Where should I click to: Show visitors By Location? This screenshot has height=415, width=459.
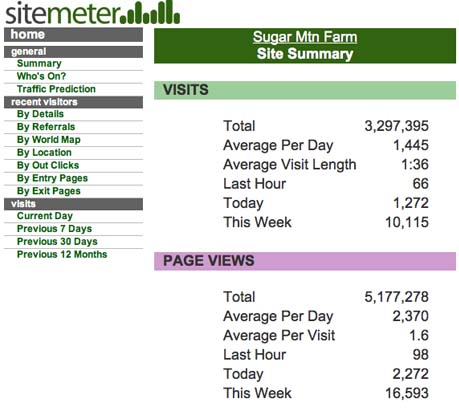coord(44,152)
